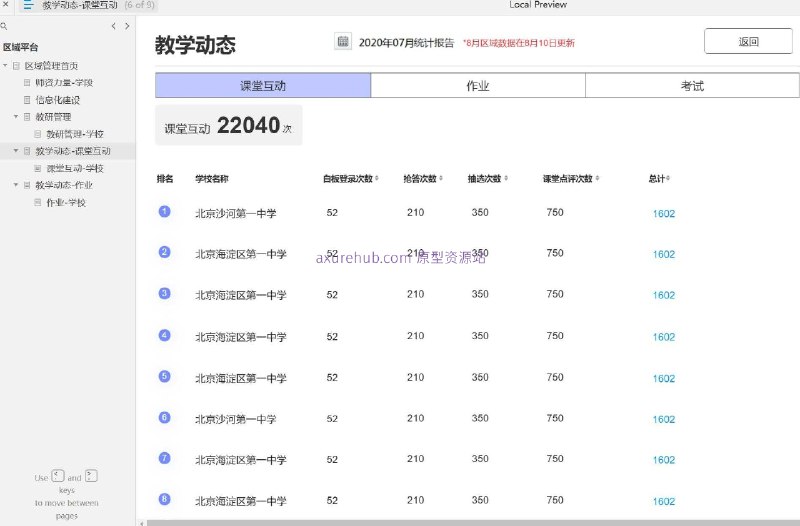Click the rank 8 badge
Viewport: 800px width, 526px height.
[164, 499]
